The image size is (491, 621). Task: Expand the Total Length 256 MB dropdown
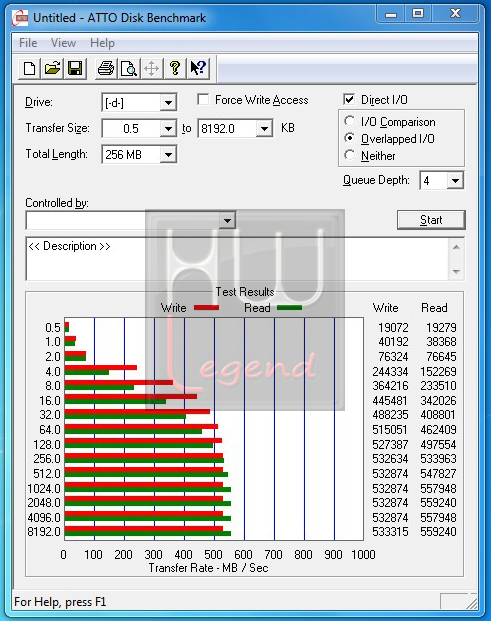click(168, 154)
